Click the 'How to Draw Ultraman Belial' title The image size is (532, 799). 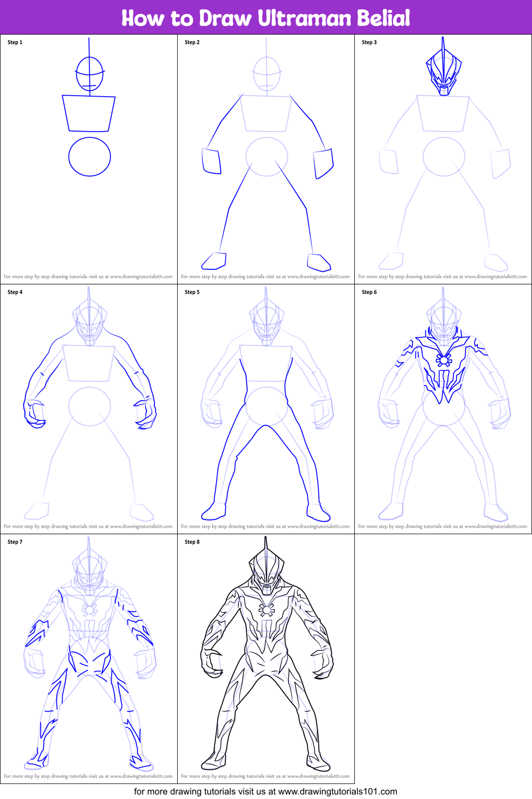click(266, 18)
